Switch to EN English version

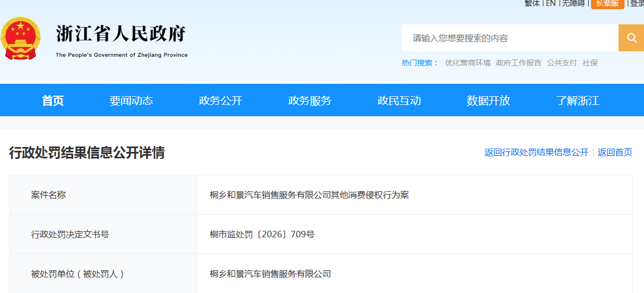(551, 3)
